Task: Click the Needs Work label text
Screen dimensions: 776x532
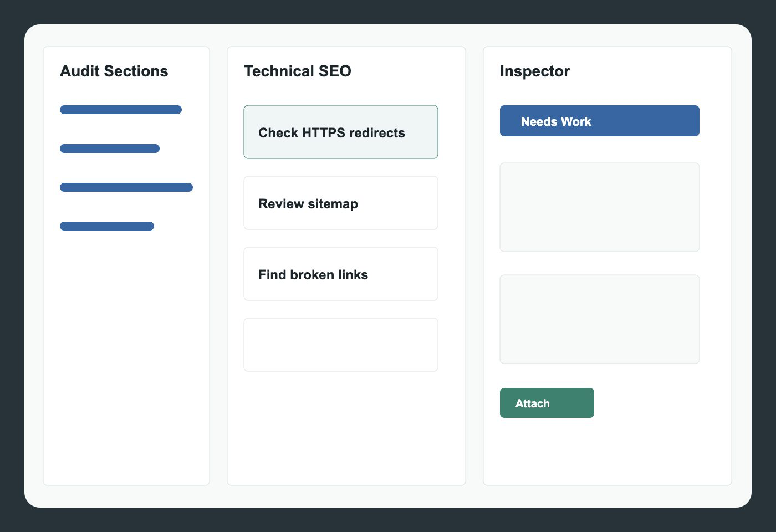Action: pyautogui.click(x=556, y=121)
